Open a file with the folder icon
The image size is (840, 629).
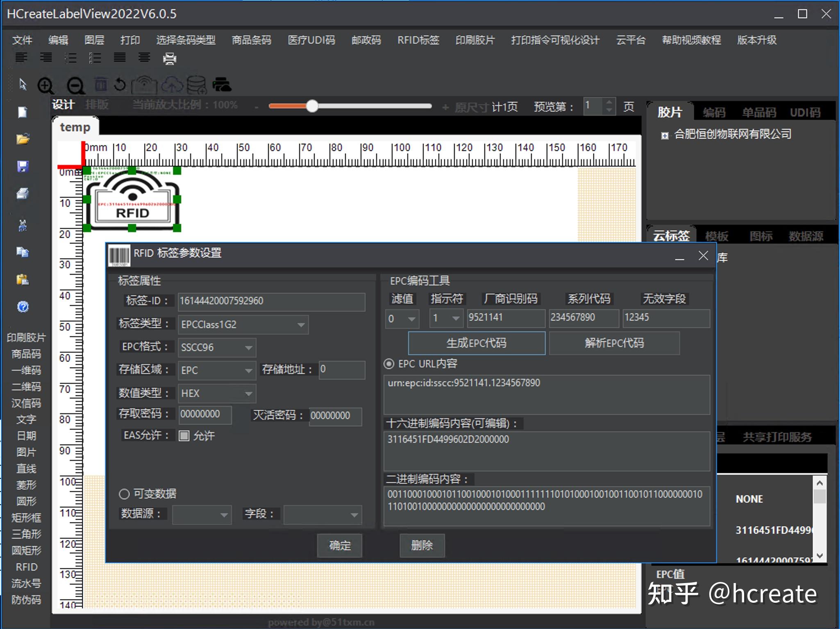pyautogui.click(x=23, y=139)
